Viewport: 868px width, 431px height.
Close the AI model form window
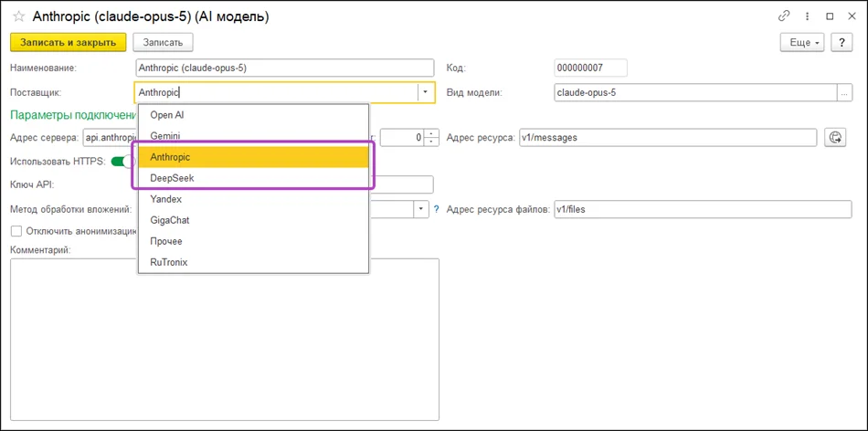click(x=852, y=16)
